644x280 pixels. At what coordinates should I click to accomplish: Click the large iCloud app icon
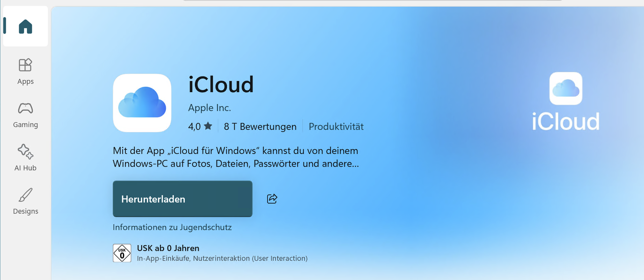[x=142, y=103]
